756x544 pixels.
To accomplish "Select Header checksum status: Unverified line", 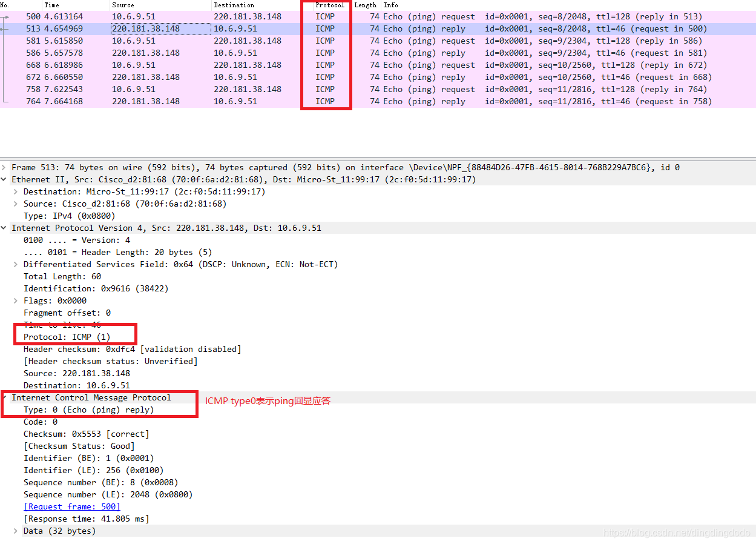I will 111,361.
